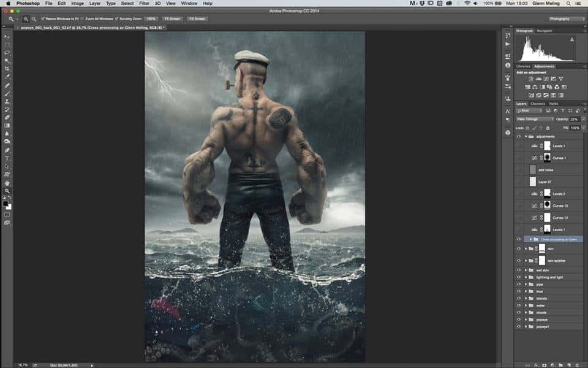Viewport: 588px width, 368px height.
Task: Click the Fill Screen button
Action: 196,19
